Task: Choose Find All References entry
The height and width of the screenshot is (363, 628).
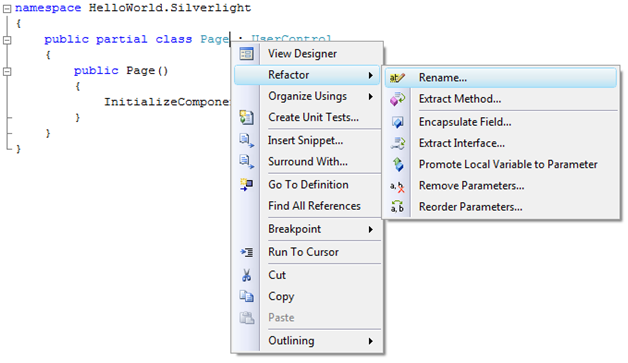Action: [x=307, y=206]
